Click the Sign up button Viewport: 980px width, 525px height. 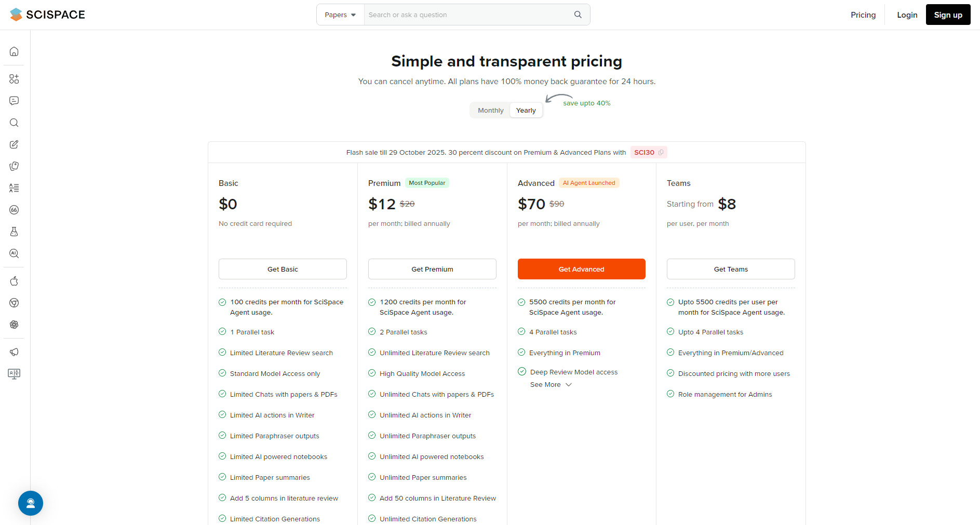click(948, 15)
